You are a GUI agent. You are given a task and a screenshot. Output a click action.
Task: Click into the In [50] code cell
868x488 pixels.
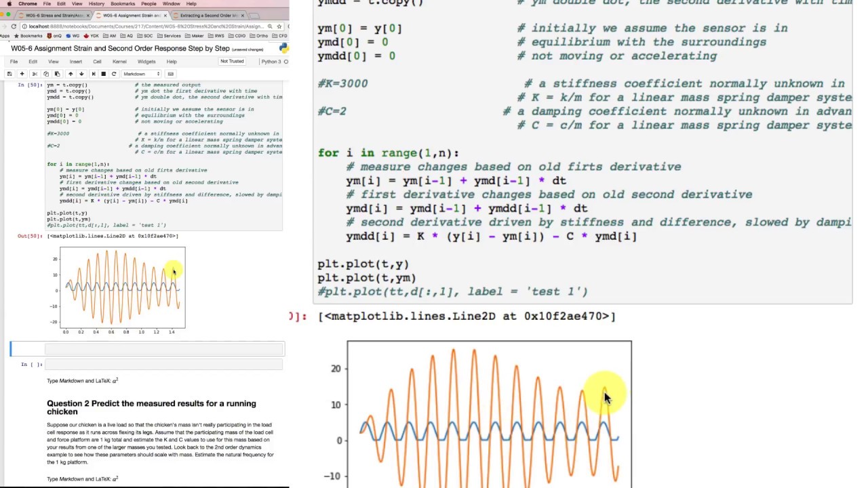click(x=164, y=155)
